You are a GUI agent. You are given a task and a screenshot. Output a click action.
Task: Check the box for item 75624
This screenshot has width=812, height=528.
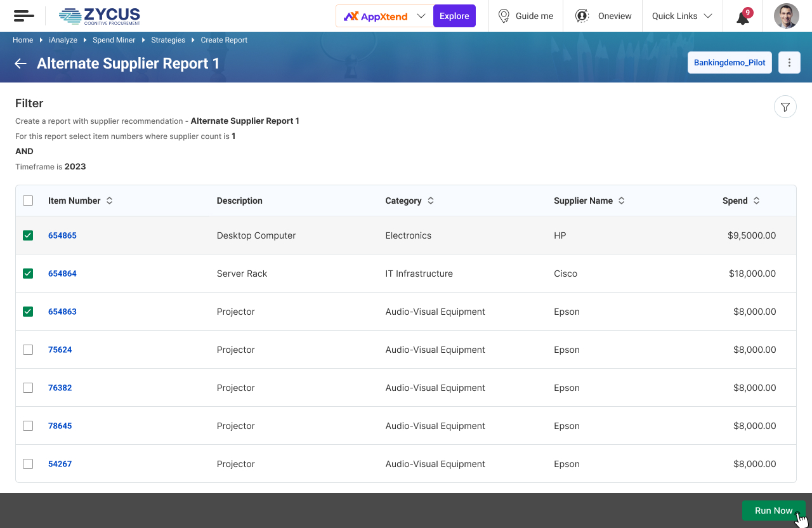[x=28, y=350]
